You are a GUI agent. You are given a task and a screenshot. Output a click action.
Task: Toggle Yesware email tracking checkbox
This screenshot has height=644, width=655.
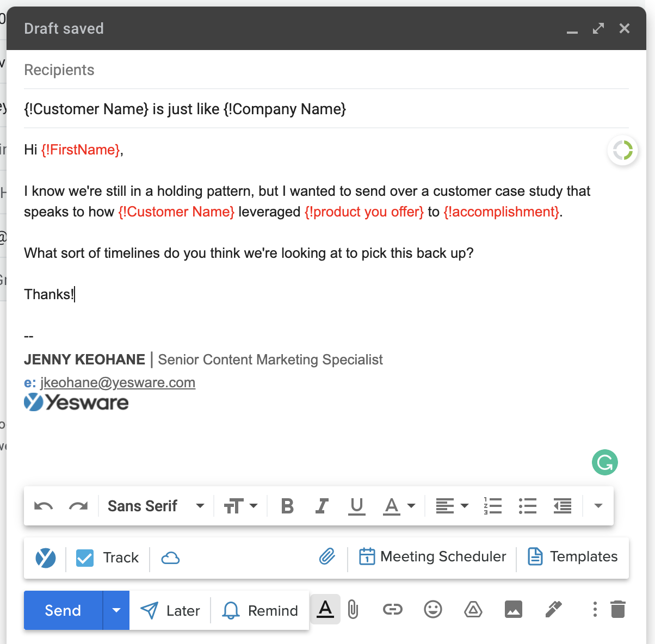click(x=85, y=558)
